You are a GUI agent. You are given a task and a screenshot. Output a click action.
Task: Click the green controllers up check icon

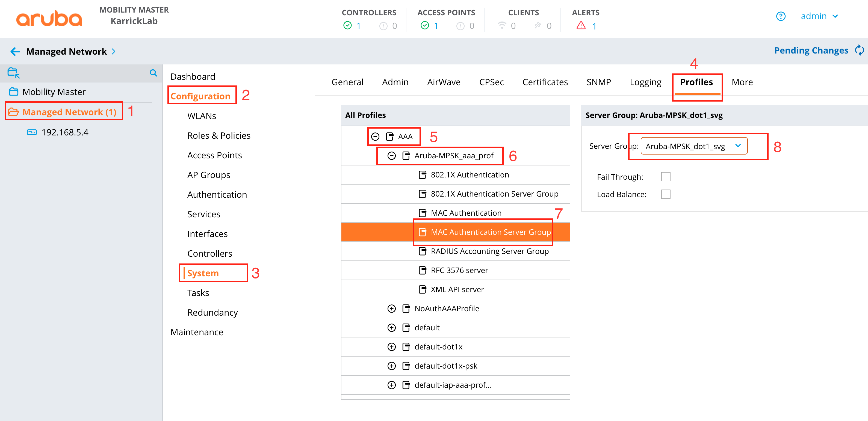point(347,26)
